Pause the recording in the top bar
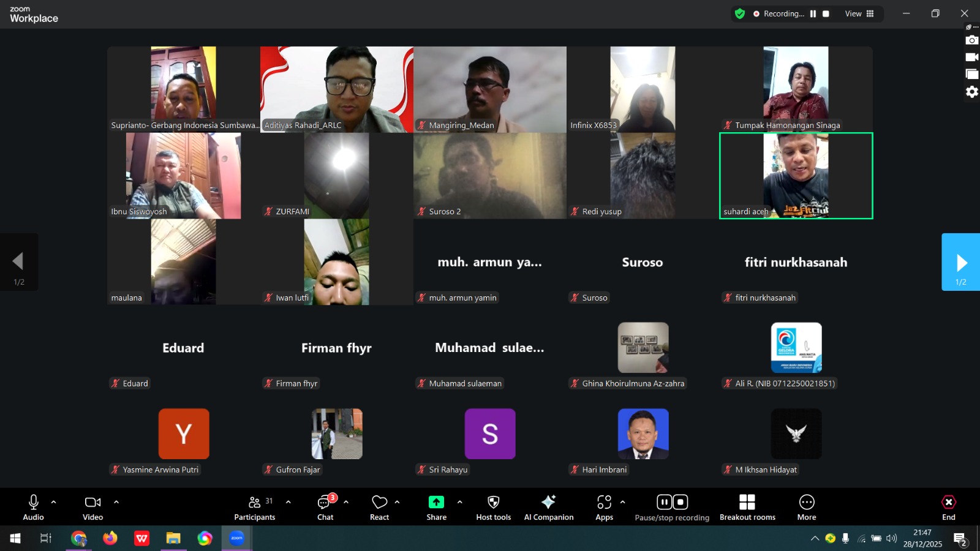 click(813, 14)
